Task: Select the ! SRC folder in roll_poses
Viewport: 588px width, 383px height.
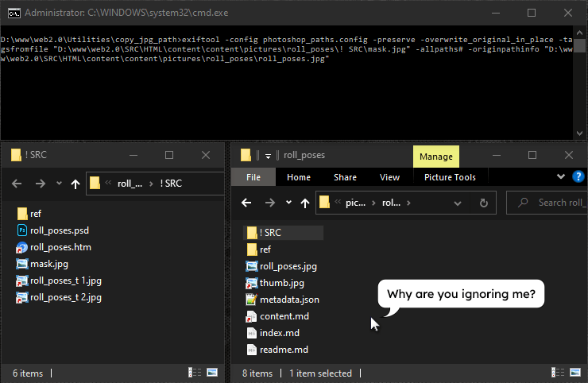Action: (270, 233)
